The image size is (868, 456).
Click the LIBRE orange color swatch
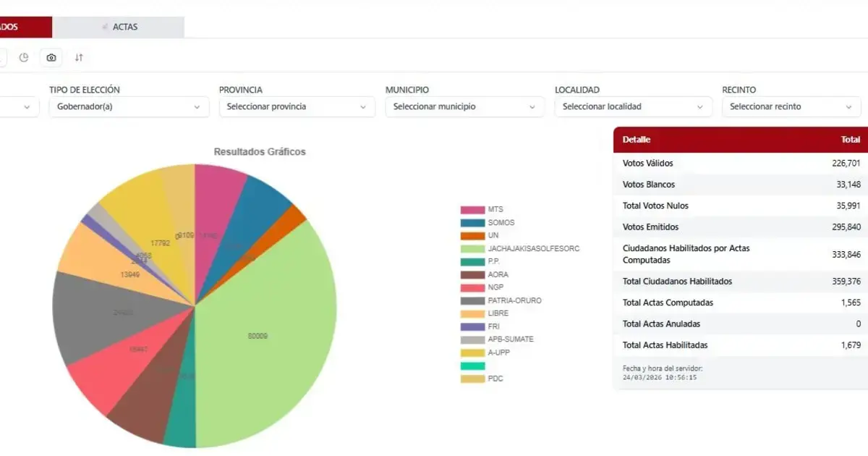(472, 313)
